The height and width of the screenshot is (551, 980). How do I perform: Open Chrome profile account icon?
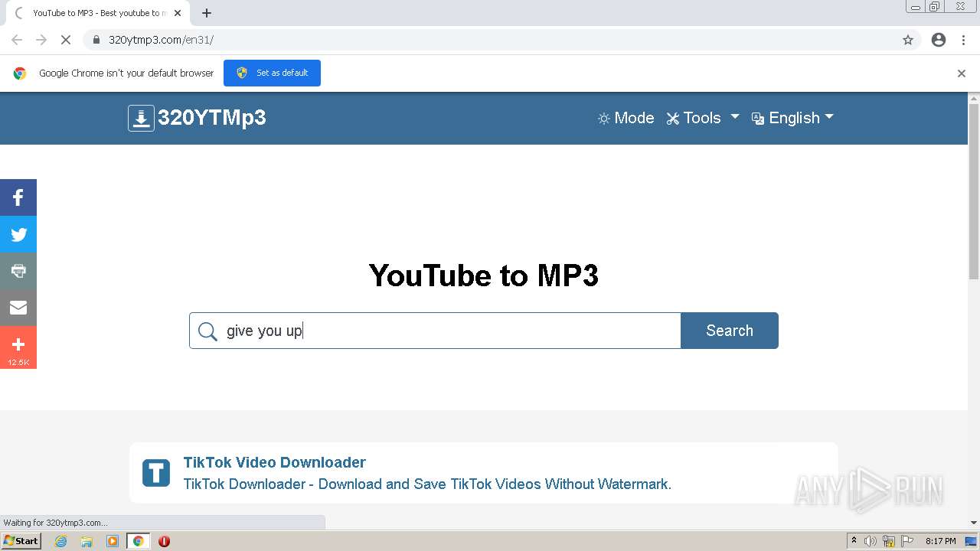coord(939,40)
